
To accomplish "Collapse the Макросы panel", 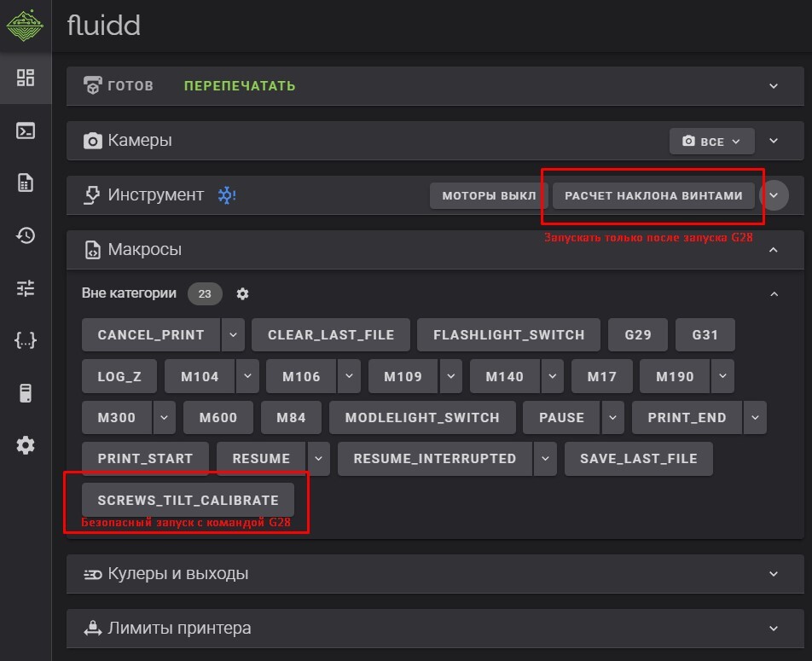I will click(x=773, y=250).
